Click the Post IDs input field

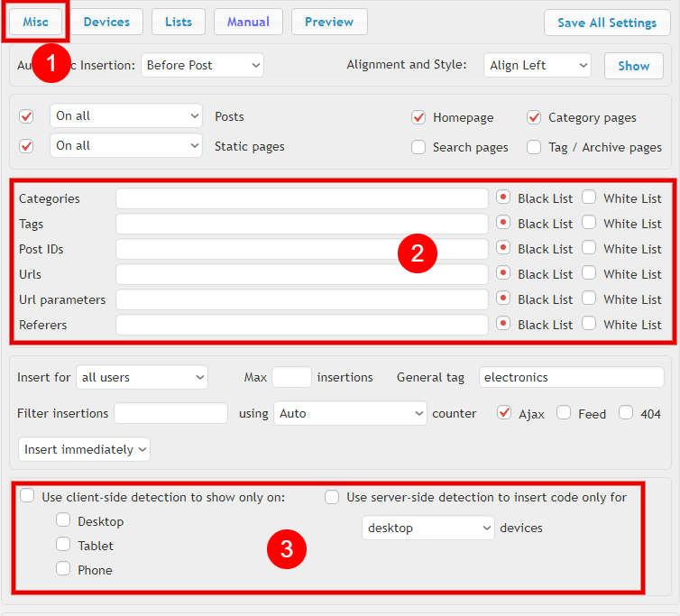tap(302, 249)
